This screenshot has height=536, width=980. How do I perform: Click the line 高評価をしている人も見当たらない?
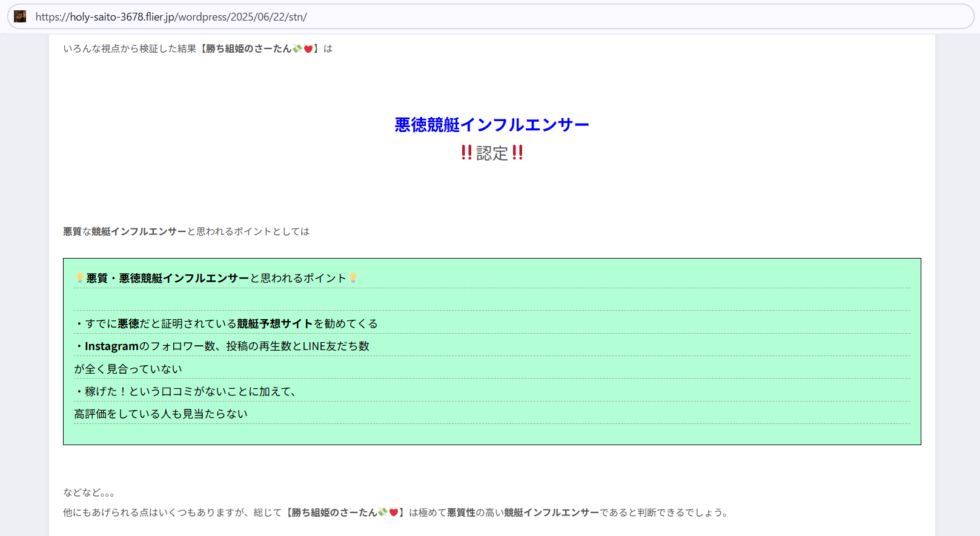coord(161,414)
